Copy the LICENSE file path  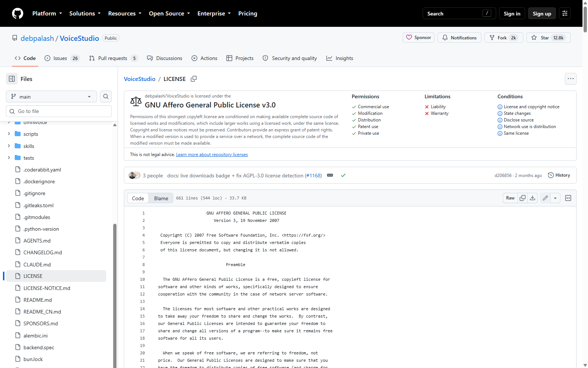[x=194, y=79]
